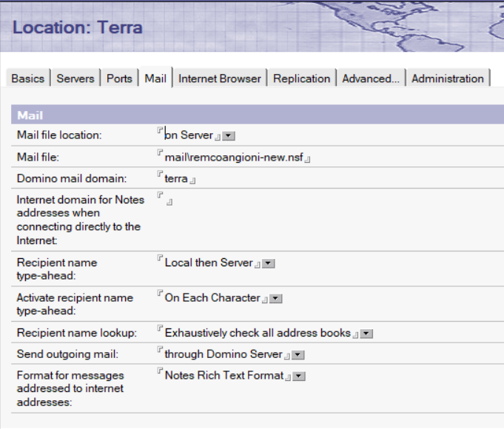Click 'on Server' mail file location value
The image size is (504, 429).
(x=189, y=135)
